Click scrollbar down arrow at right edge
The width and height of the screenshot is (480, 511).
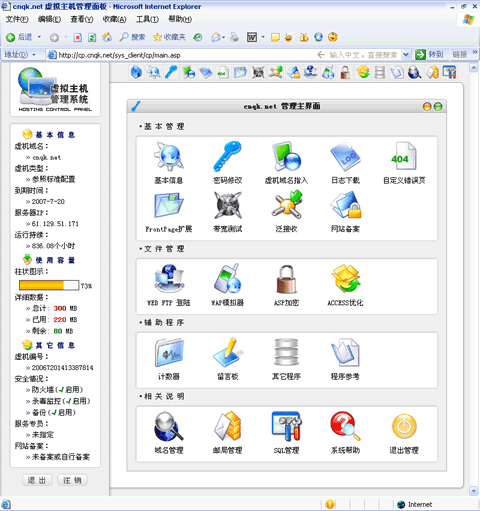(473, 491)
